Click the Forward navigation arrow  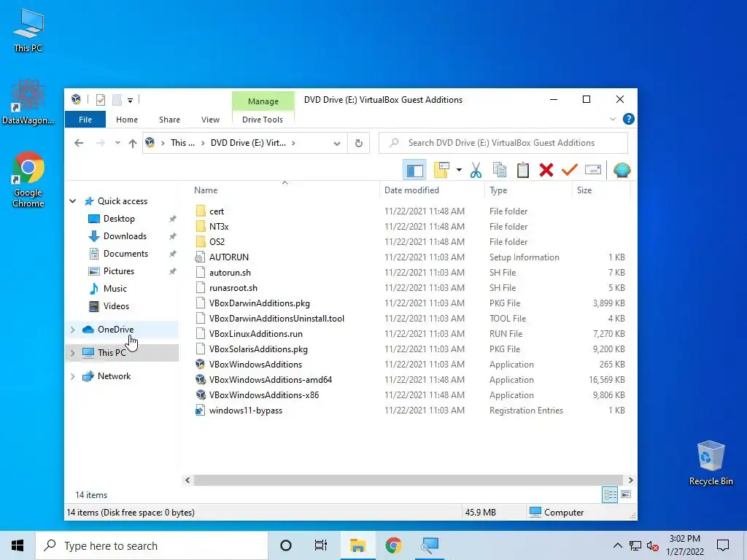point(100,143)
